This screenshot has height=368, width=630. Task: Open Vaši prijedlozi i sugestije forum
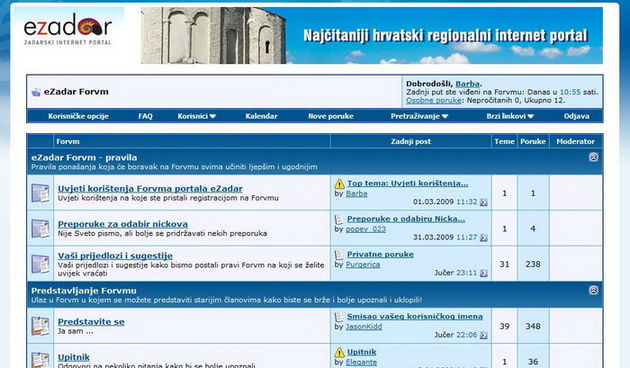tap(115, 256)
